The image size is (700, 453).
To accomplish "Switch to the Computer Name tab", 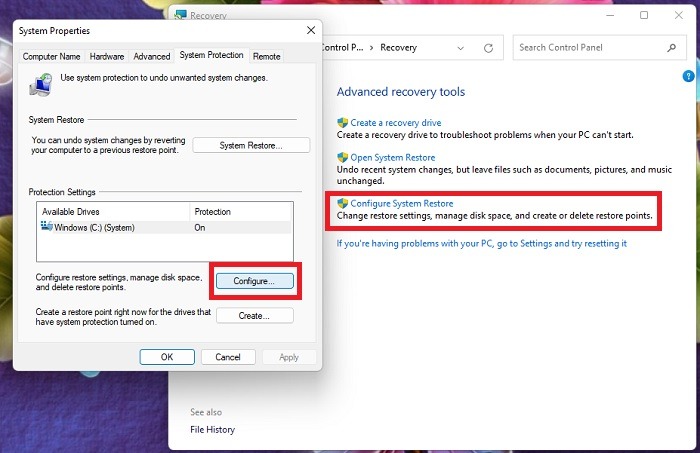I will pos(51,57).
